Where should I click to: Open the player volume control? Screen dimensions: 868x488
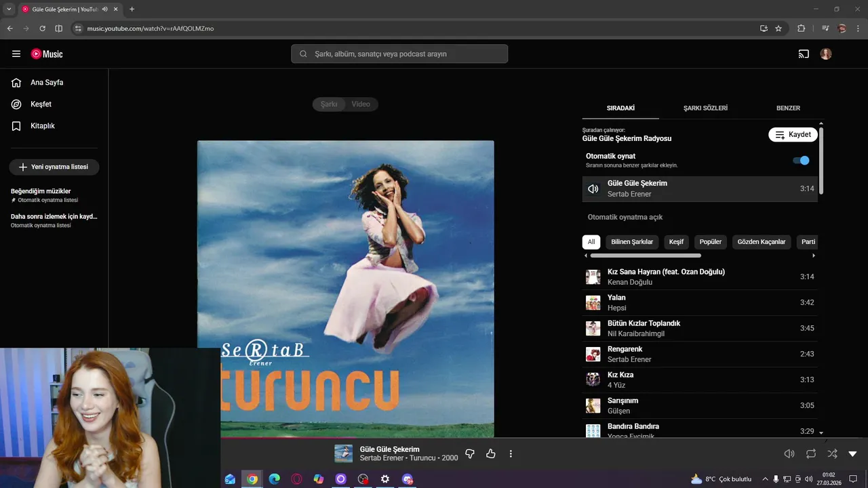tap(789, 453)
